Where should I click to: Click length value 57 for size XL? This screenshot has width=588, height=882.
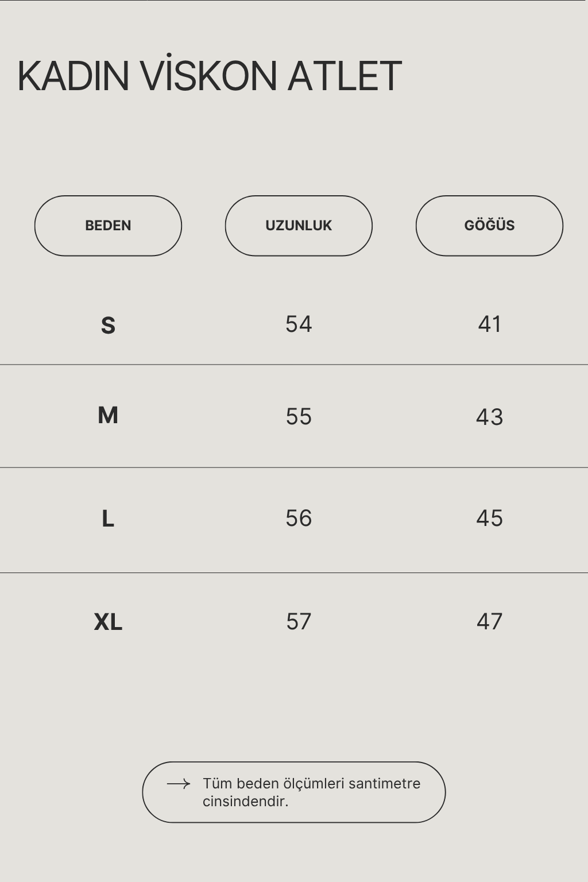[299, 621]
